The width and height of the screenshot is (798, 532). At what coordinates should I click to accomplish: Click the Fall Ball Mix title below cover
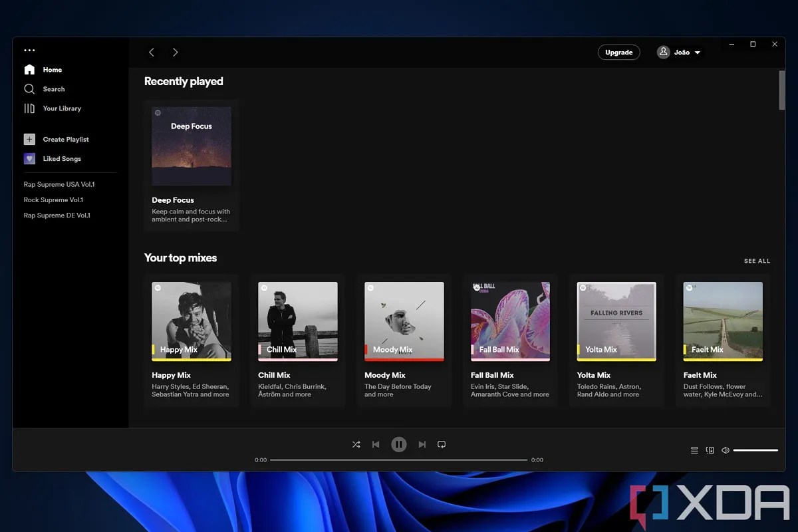point(492,375)
